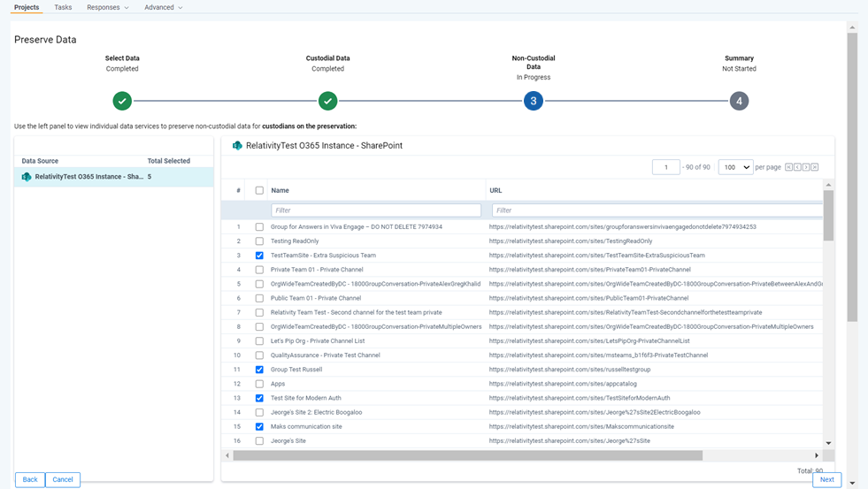Check the Testing ReadOnly row checkbox
The height and width of the screenshot is (489, 868).
[x=259, y=241]
